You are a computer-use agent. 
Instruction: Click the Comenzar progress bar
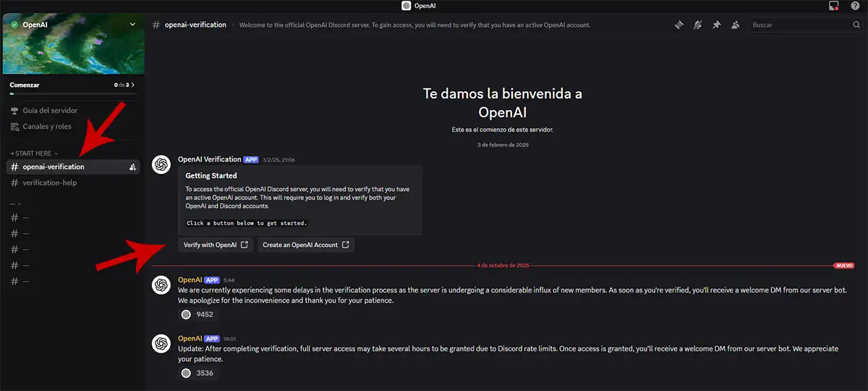coord(72,93)
